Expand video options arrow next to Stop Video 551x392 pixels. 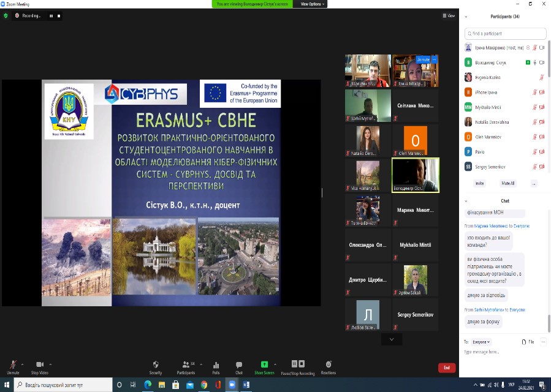50,364
